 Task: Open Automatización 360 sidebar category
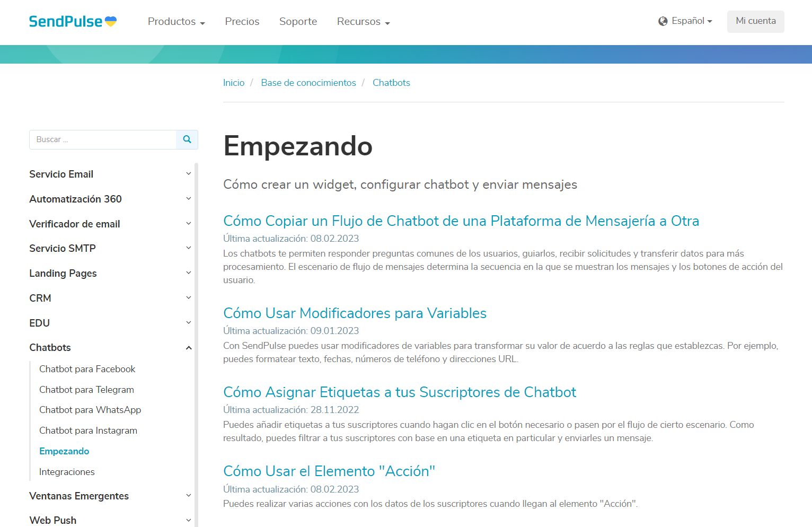click(76, 199)
